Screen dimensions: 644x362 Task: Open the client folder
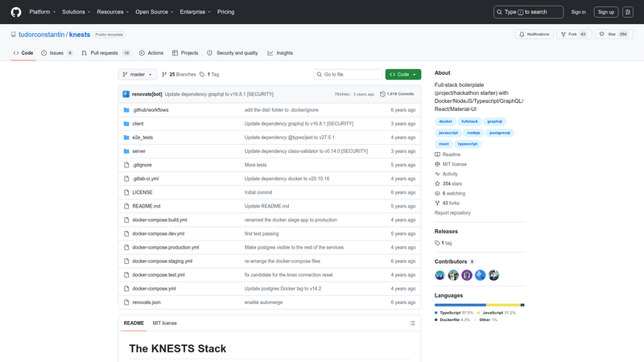coord(138,124)
